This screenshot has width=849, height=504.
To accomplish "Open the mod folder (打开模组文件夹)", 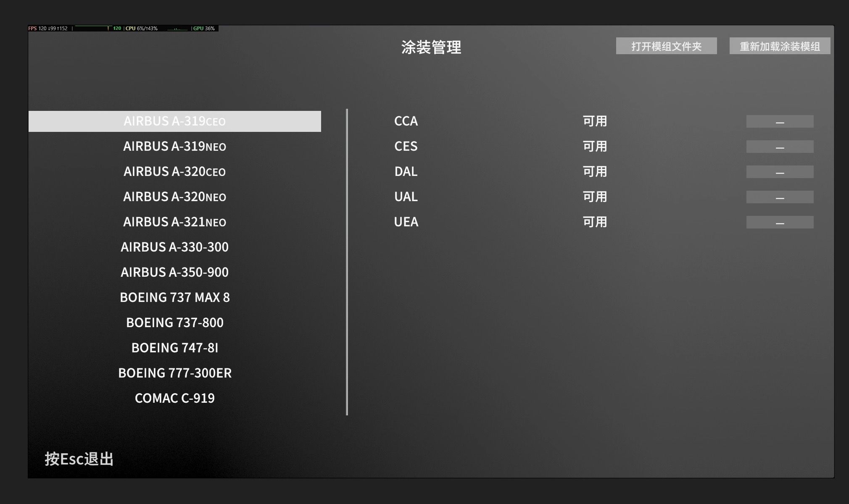I will 666,46.
